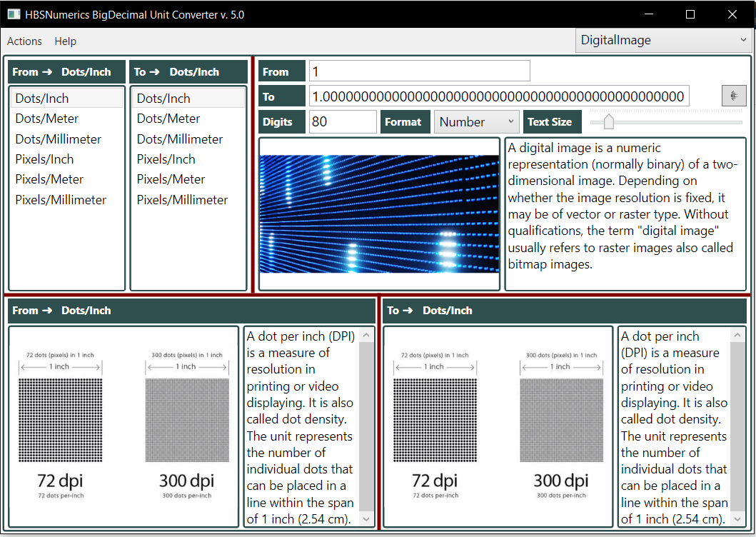Focus the Digits input field showing 80
Screen dimensions: 756x537
(342, 122)
